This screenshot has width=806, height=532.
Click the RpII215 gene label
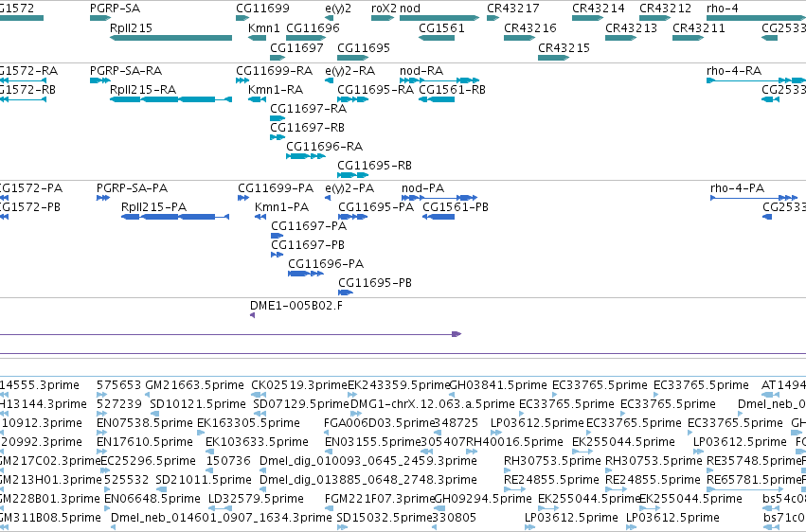point(131,27)
